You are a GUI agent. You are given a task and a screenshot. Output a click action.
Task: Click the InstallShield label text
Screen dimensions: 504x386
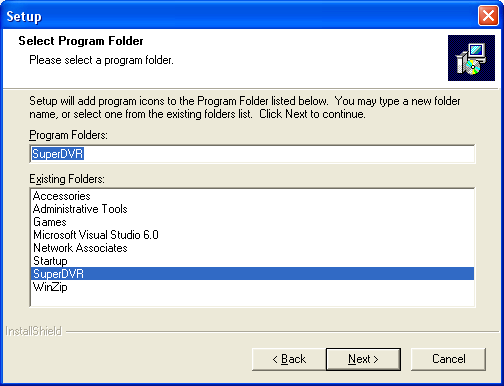click(33, 331)
